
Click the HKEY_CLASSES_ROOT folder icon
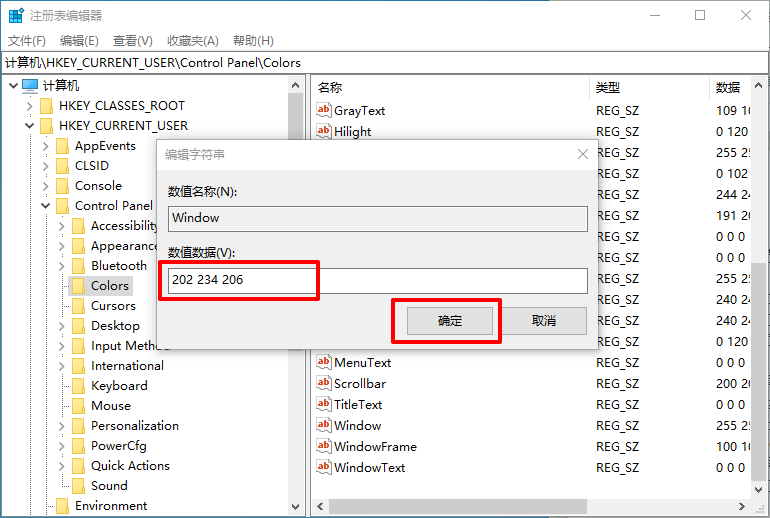point(46,106)
